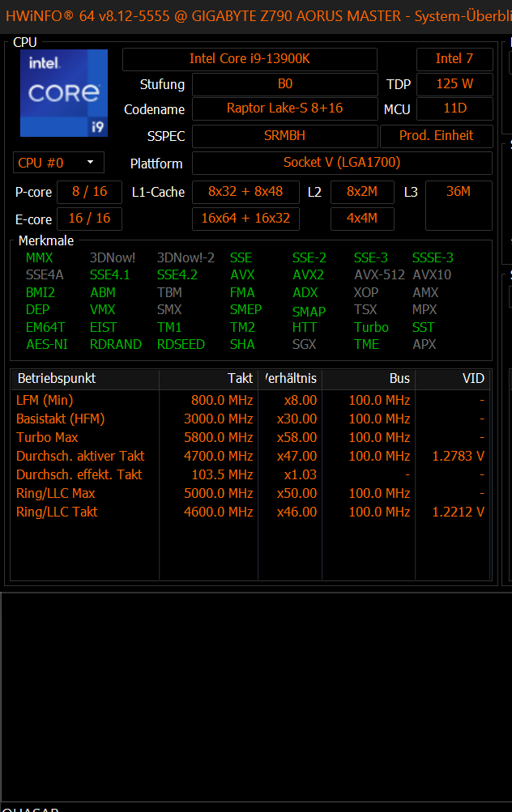Click the MMX feature label
This screenshot has height=812, width=512.
click(40, 258)
